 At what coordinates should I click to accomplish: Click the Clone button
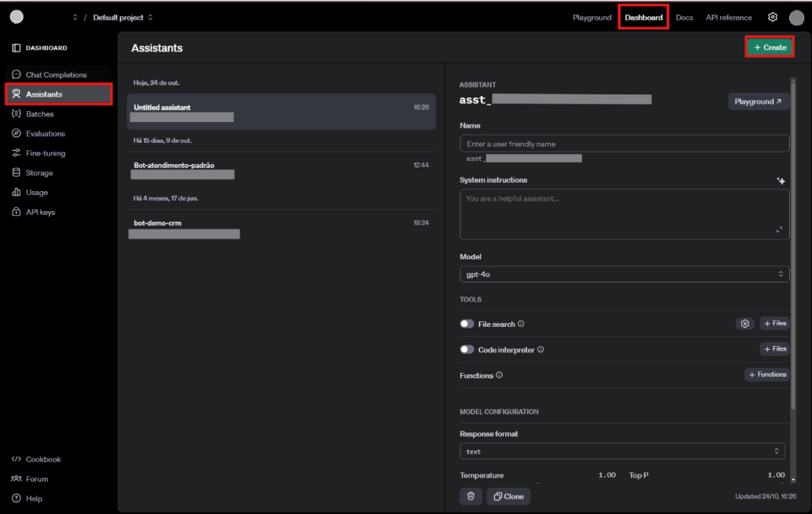(508, 496)
